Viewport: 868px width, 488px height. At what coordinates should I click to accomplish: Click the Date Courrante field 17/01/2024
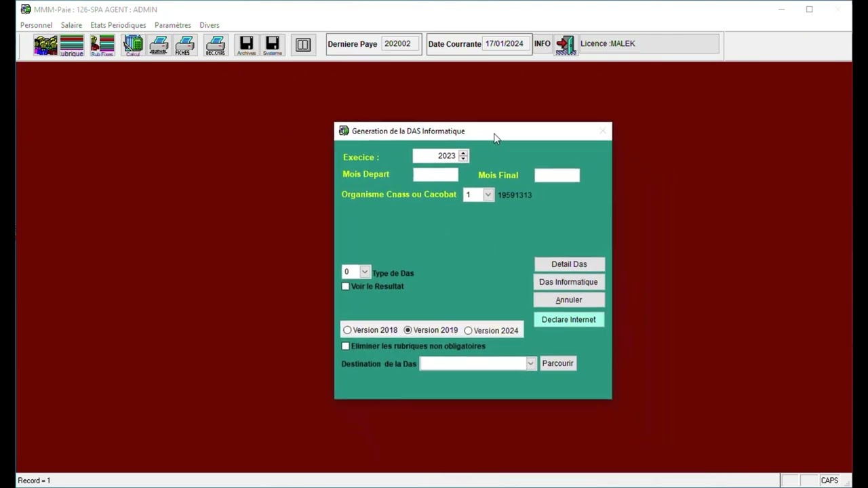pos(506,44)
